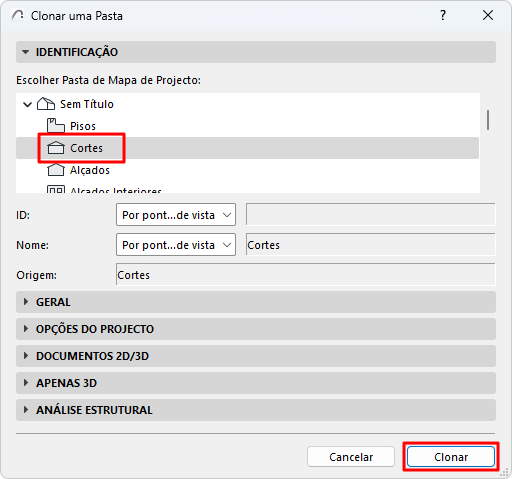Expand the ANÁLISE ESTRUTURAL section

[256, 410]
